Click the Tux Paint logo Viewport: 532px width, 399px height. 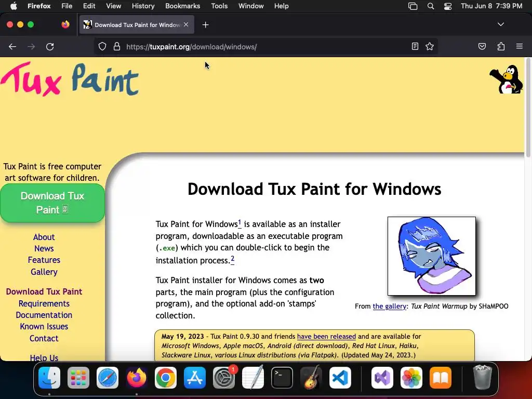pyautogui.click(x=70, y=79)
